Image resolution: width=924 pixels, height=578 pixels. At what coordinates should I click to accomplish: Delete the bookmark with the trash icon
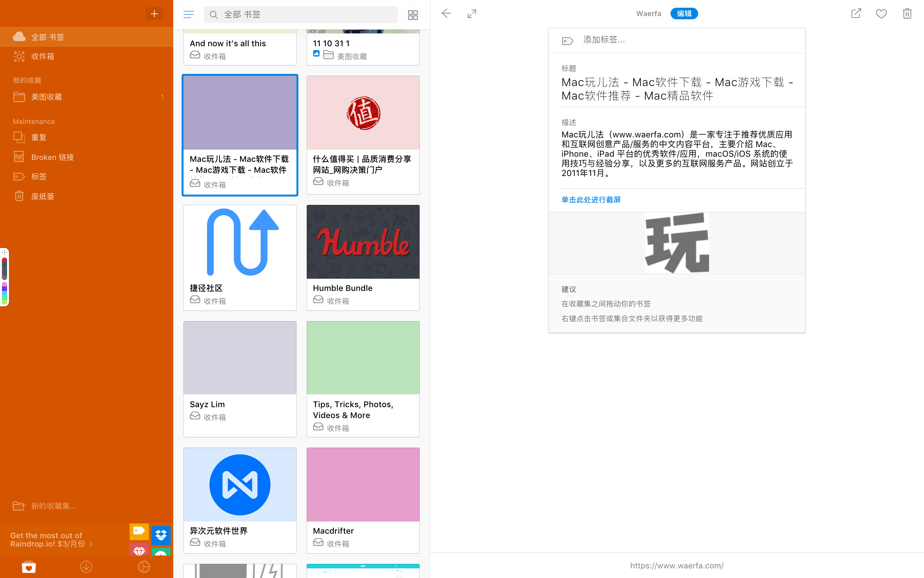(907, 13)
